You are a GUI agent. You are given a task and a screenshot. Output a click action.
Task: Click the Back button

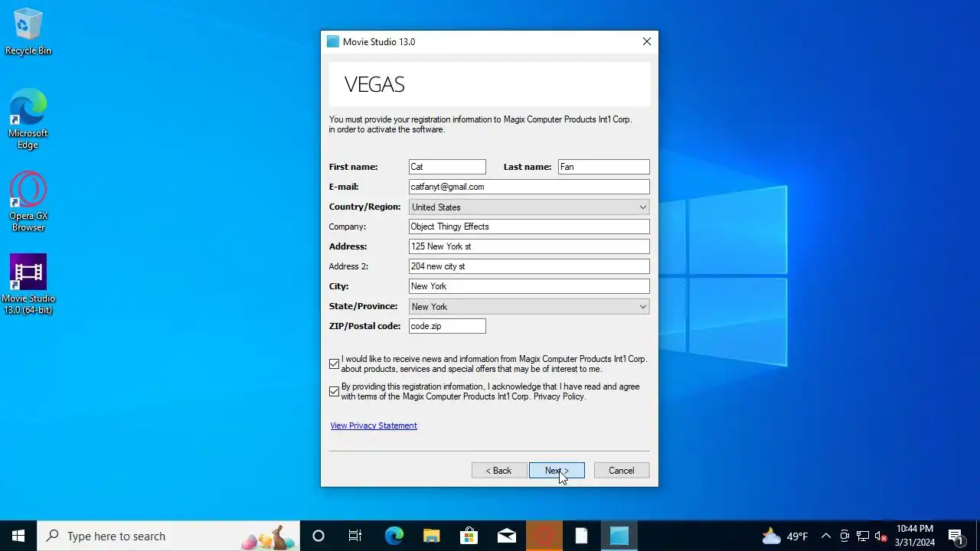[499, 471]
